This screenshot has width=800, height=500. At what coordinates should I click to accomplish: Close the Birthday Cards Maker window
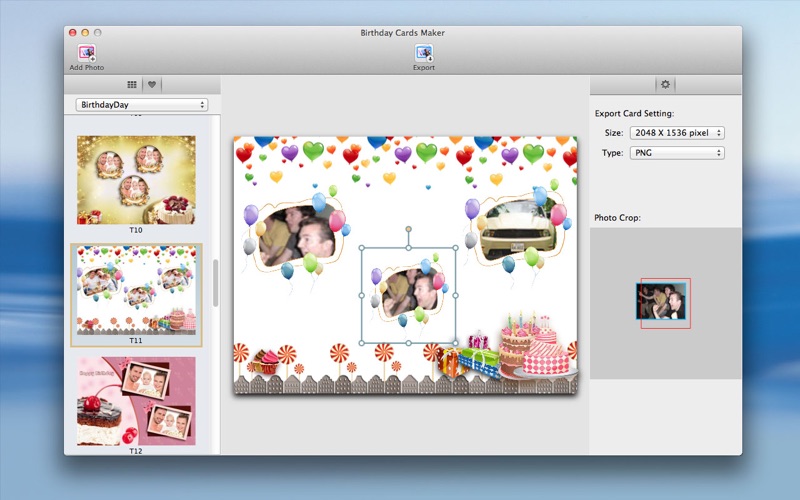point(72,33)
